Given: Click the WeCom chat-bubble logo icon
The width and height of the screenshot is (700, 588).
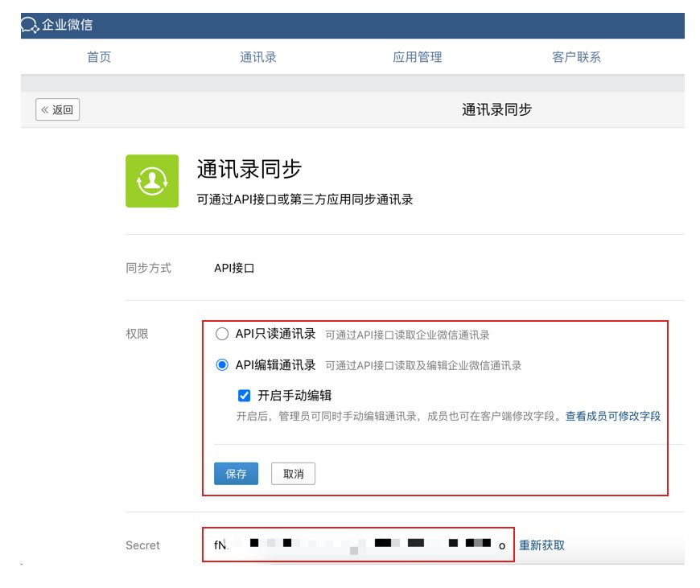Looking at the screenshot, I should pos(31,26).
